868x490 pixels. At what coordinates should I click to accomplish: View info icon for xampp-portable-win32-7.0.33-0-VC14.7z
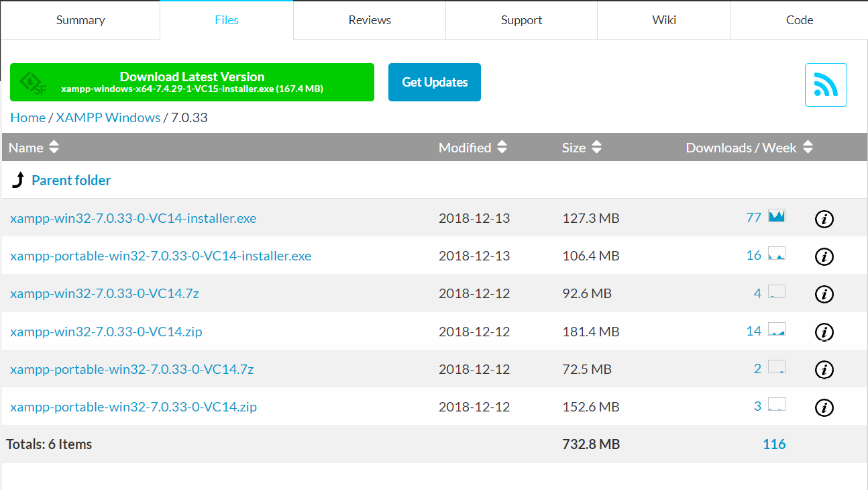point(824,369)
